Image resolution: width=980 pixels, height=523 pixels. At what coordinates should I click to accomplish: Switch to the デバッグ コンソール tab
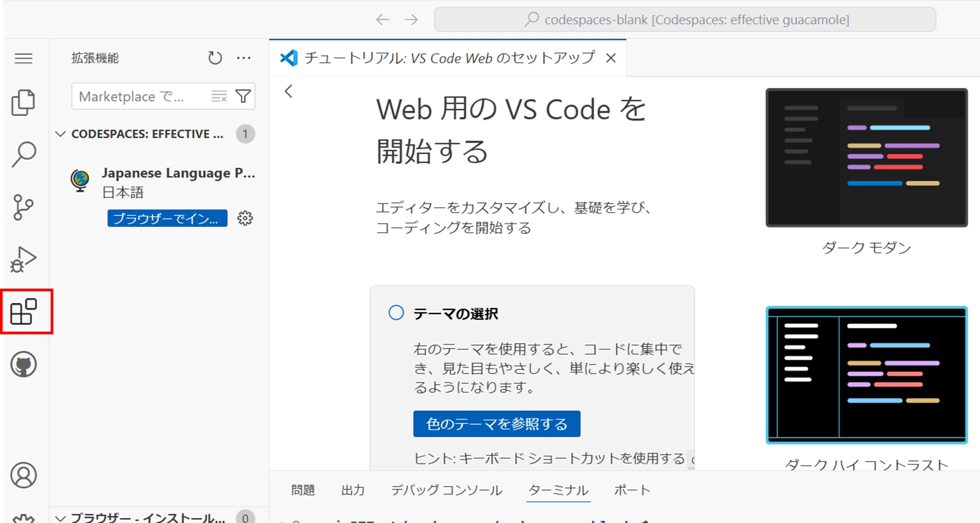(446, 490)
